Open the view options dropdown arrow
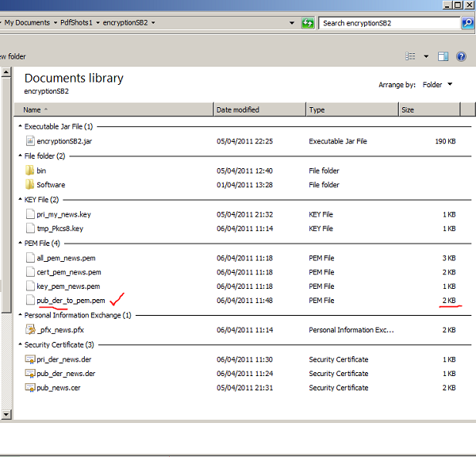The image size is (476, 457). tap(426, 56)
